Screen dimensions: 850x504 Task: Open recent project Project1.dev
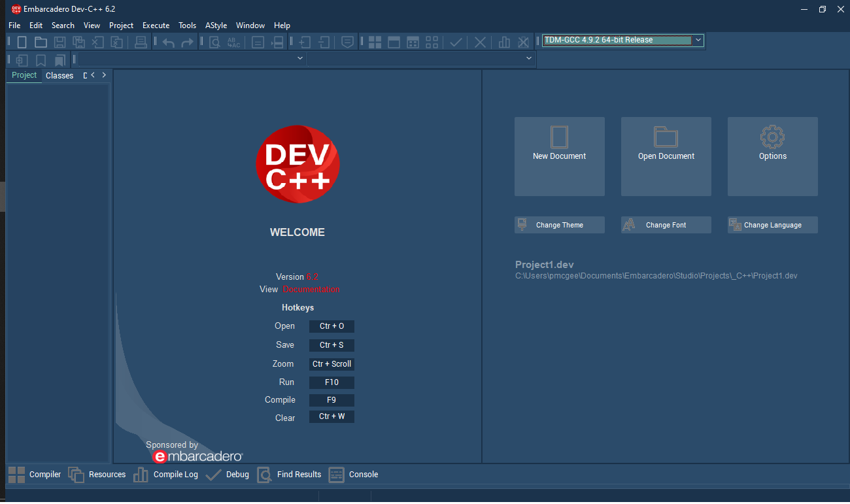(544, 265)
